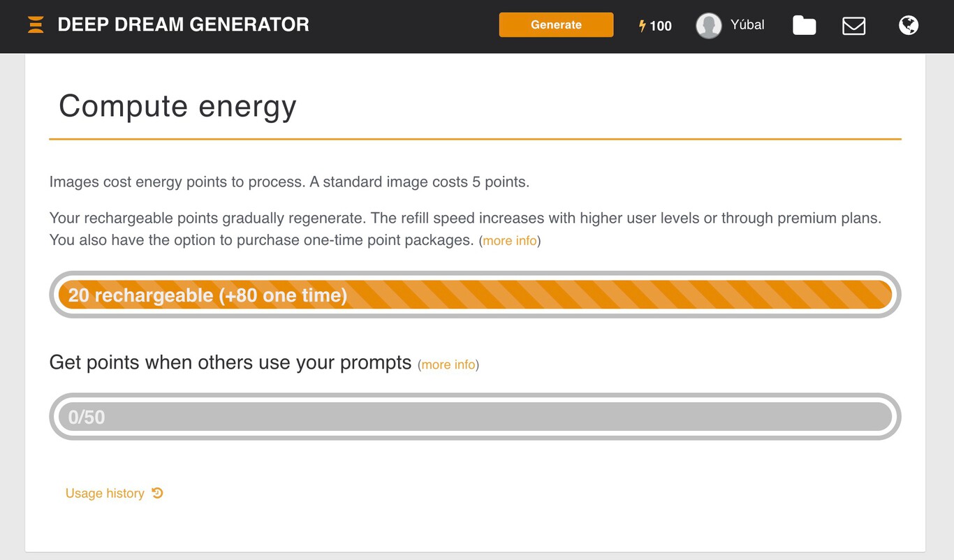The image size is (954, 560).
Task: Click the history clock icon
Action: click(x=158, y=493)
